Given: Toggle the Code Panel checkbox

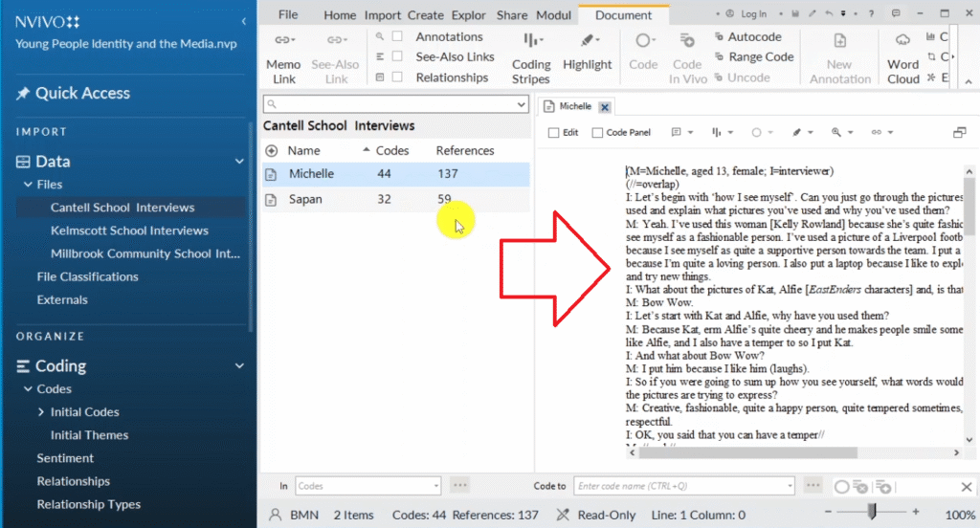Looking at the screenshot, I should tap(598, 132).
